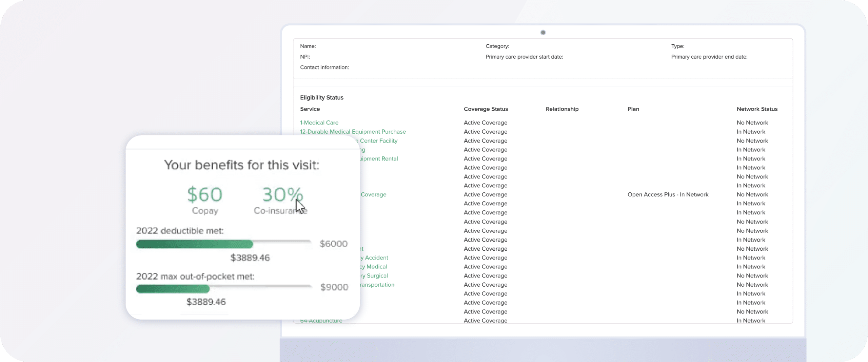Click the service link ending in Accident
This screenshot has height=362, width=868.
click(375, 258)
